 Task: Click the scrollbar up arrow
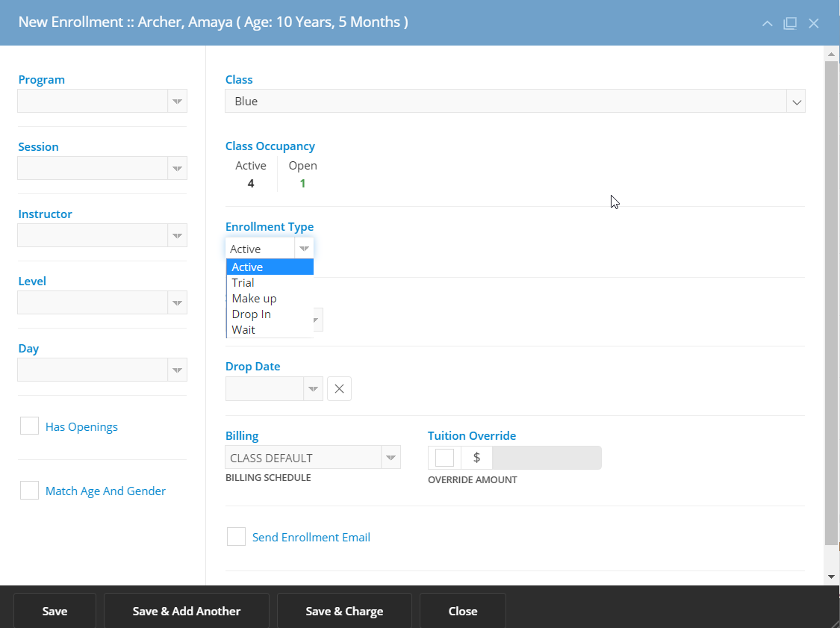(x=831, y=54)
